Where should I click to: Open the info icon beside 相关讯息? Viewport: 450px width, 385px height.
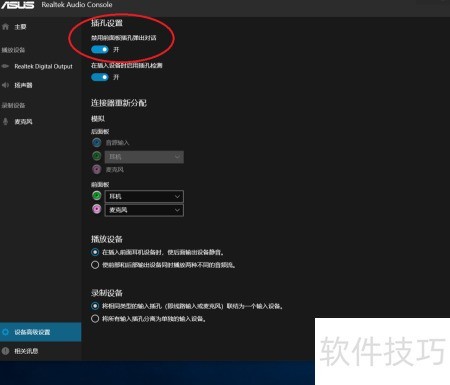tap(5, 351)
